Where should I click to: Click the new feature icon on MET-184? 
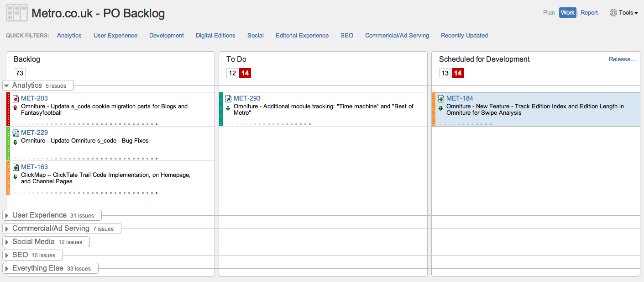tap(441, 99)
